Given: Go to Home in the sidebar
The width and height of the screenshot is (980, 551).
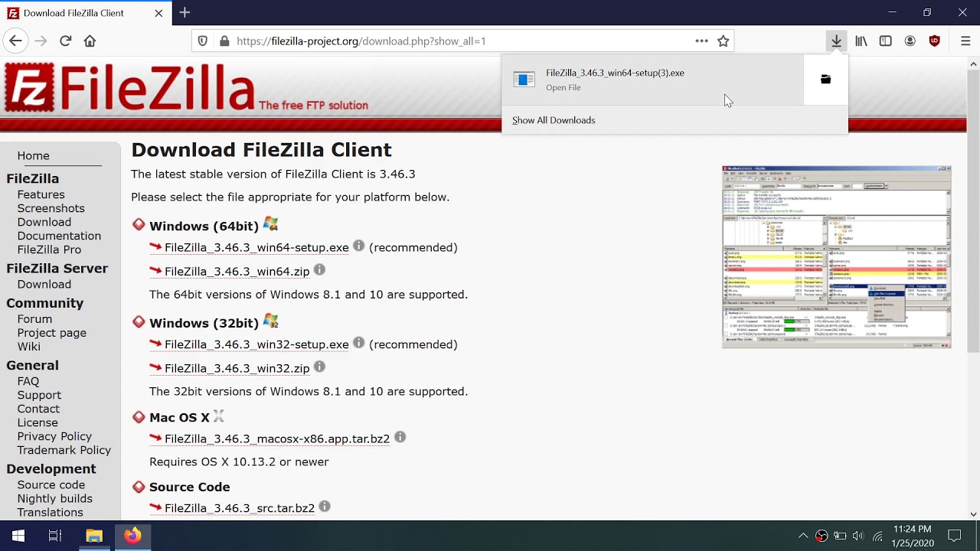Looking at the screenshot, I should pyautogui.click(x=33, y=155).
